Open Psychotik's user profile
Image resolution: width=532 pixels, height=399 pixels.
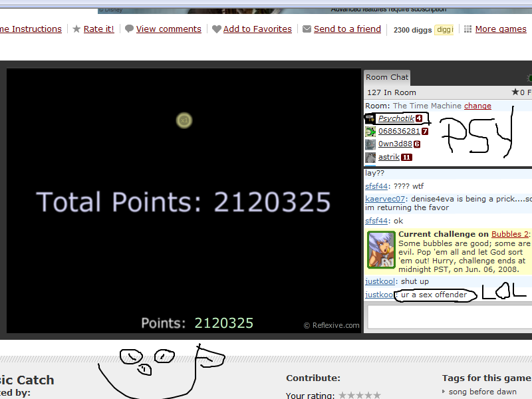[x=396, y=118]
